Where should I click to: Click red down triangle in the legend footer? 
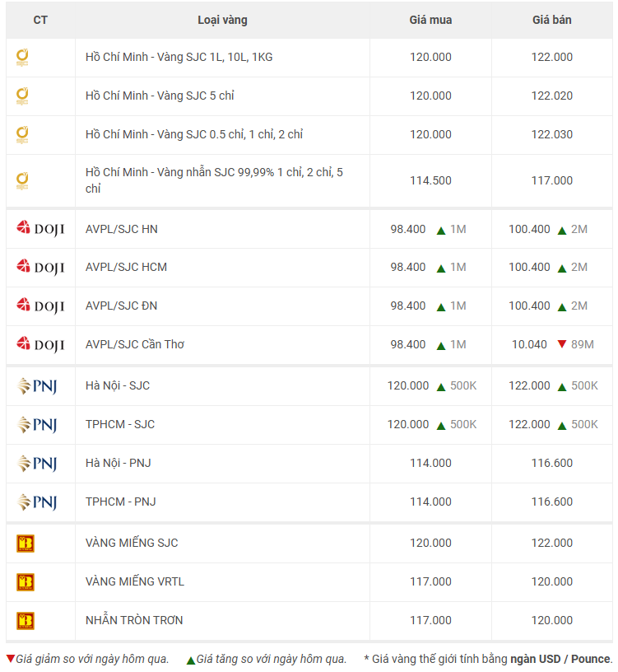point(11,658)
